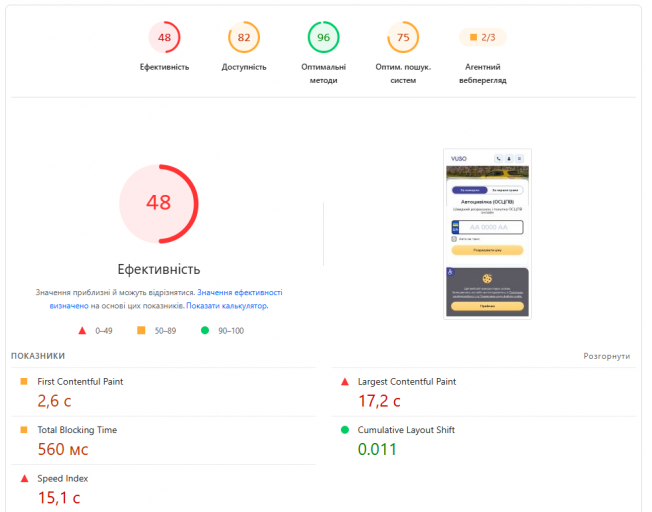Screen dimensions: 652x512
Task: Click the Cumulative Layout Shift green circle icon
Action: point(345,430)
